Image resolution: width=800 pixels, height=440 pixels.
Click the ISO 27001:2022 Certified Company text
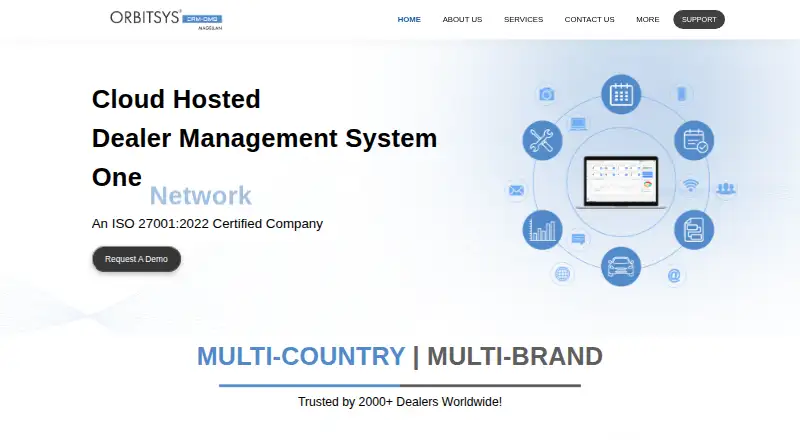(207, 224)
